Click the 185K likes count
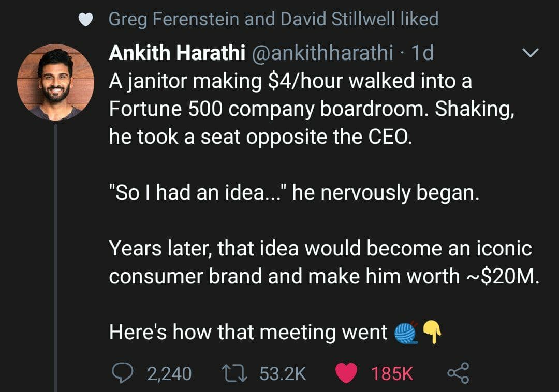The image size is (559, 392). (392, 373)
